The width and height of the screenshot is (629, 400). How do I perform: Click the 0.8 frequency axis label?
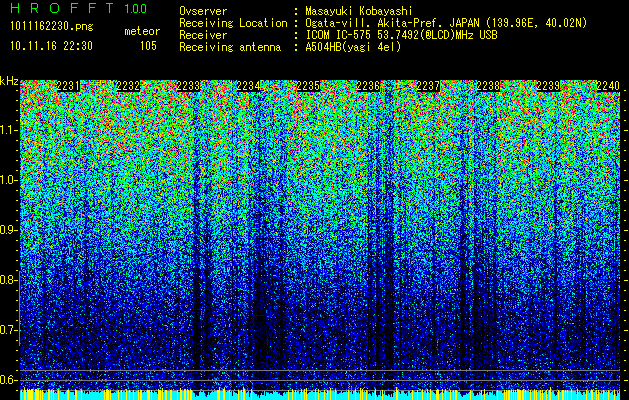coord(7,280)
